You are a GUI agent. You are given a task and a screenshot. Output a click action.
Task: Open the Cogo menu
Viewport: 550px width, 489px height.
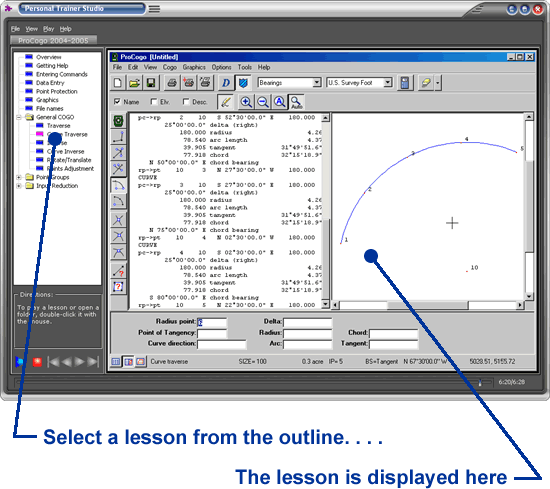169,67
